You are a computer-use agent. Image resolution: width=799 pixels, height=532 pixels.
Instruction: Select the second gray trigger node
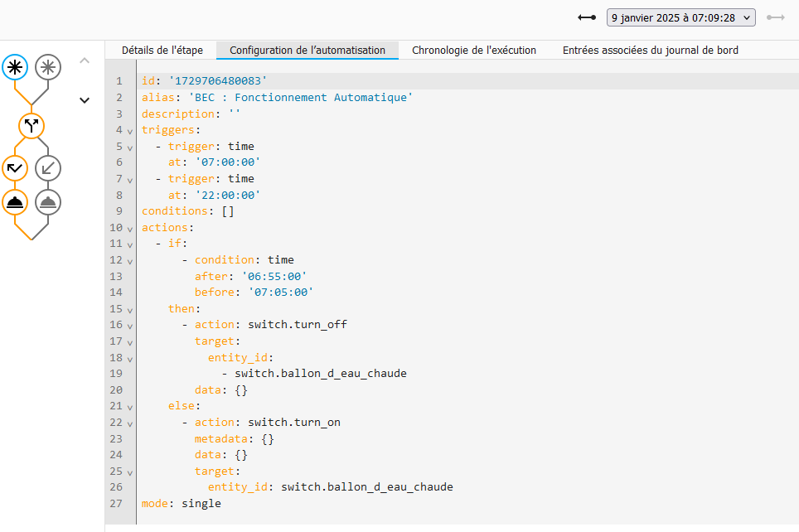[x=48, y=67]
